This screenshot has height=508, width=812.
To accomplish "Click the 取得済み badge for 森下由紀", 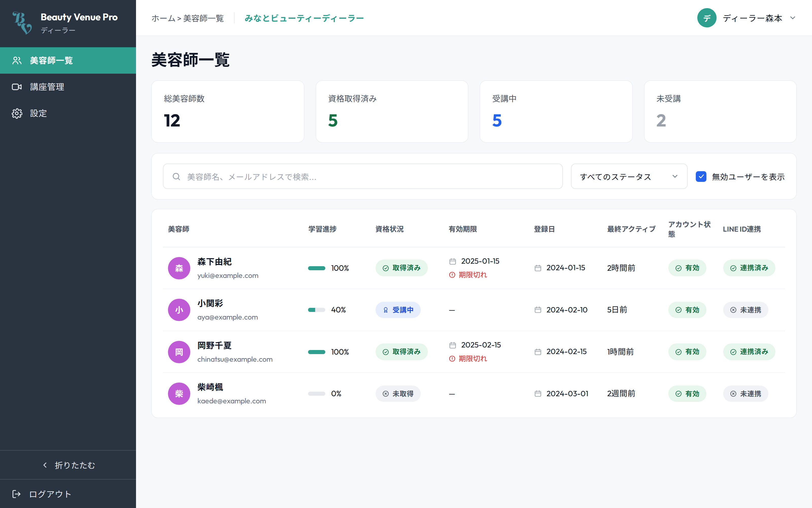I will 401,268.
